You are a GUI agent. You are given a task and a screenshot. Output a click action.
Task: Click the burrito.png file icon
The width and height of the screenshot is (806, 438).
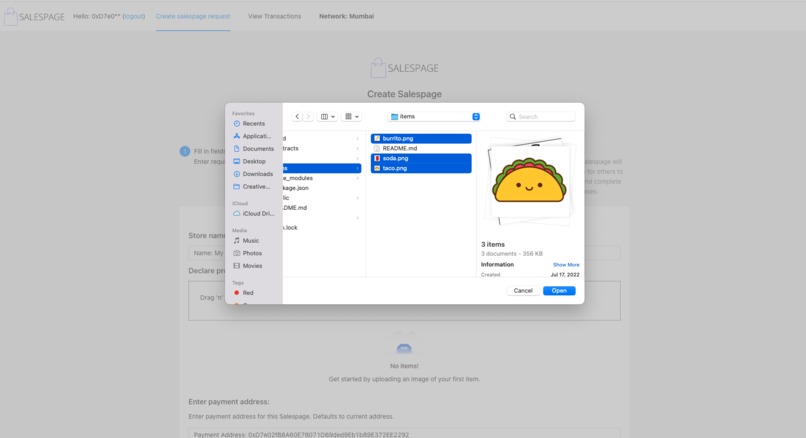pyautogui.click(x=377, y=138)
